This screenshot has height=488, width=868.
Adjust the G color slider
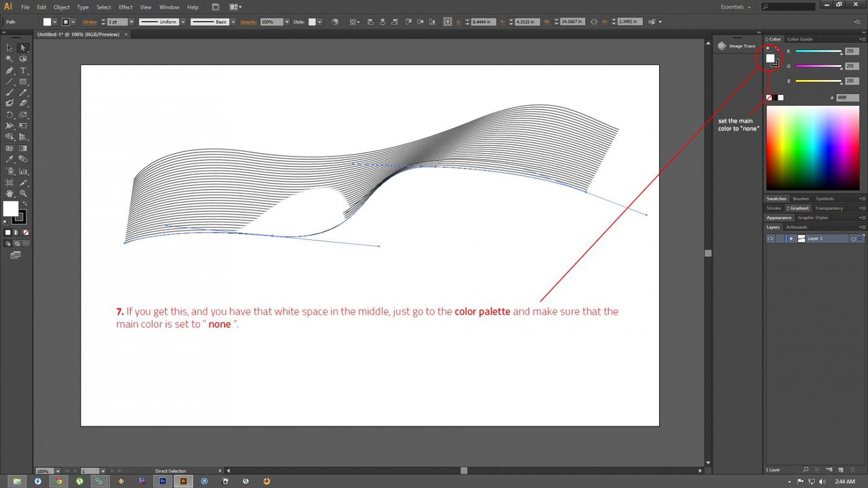click(818, 66)
